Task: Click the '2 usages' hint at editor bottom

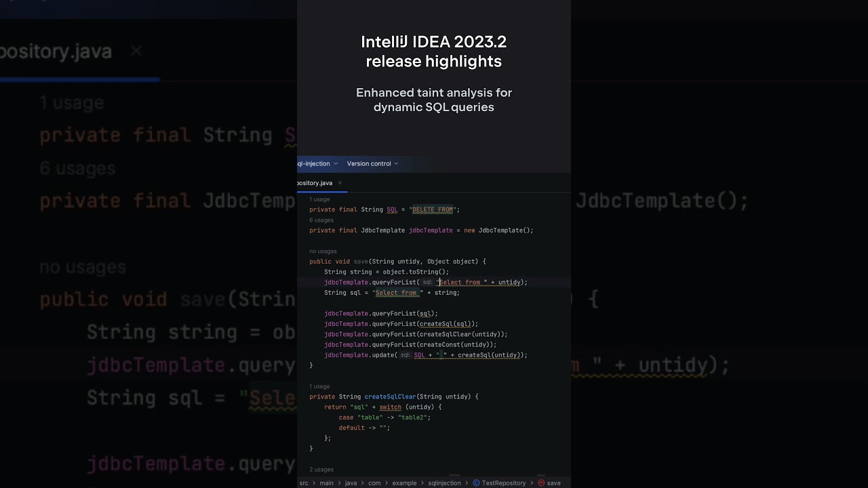Action: click(x=321, y=470)
